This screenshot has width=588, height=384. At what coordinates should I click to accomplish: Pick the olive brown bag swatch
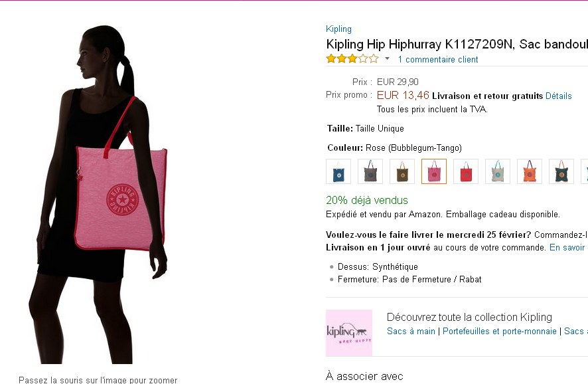tap(402, 171)
